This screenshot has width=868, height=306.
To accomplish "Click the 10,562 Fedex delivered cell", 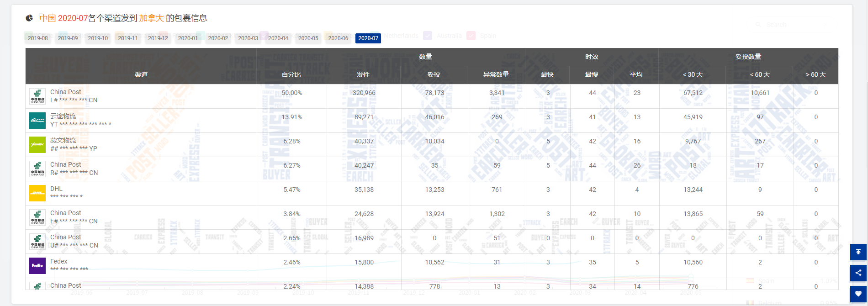I will [434, 262].
